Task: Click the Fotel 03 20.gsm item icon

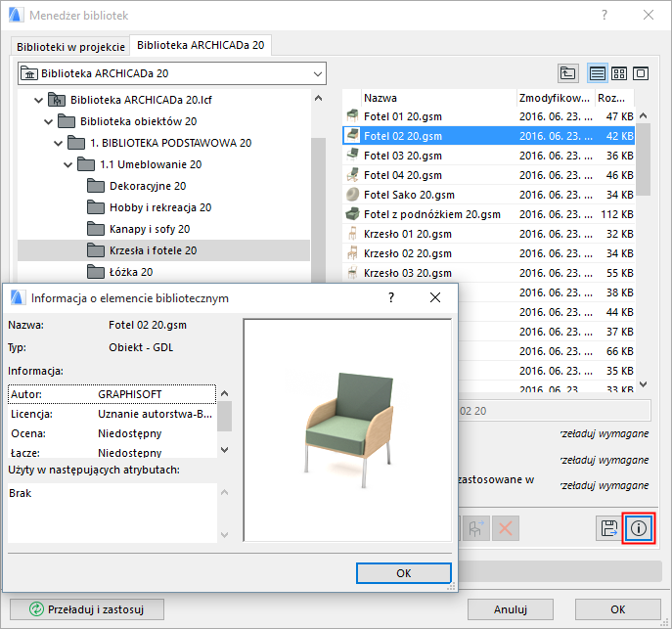Action: click(x=352, y=156)
